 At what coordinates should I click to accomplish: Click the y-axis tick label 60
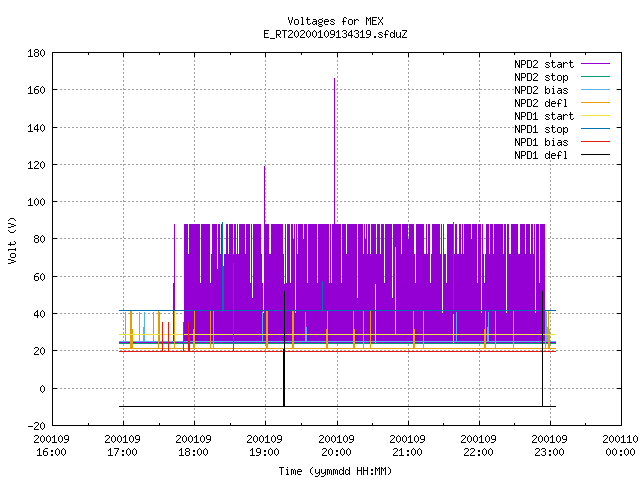[39, 277]
